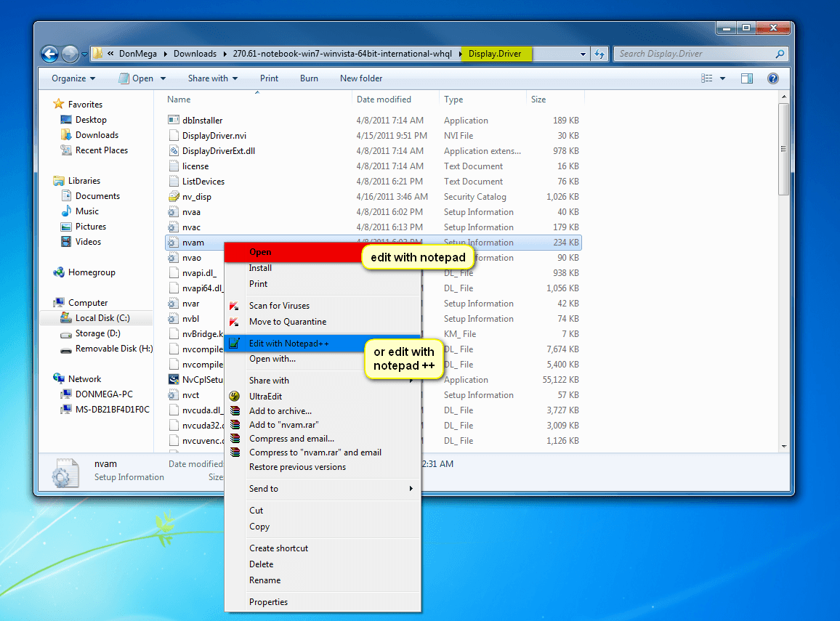Select DONMEGA-PC under Network
Image resolution: width=840 pixels, height=621 pixels.
104,394
